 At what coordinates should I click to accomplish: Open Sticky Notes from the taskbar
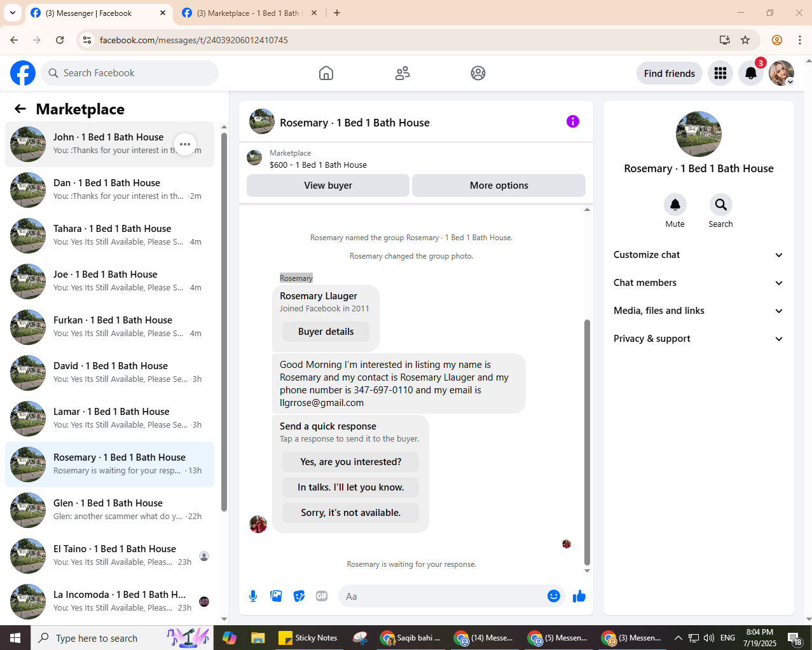[308, 638]
